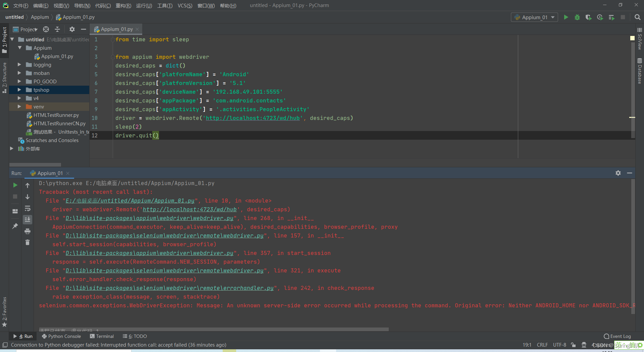This screenshot has height=352, width=644.
Task: Open the appium webdriver.py line 268 link
Action: tap(150, 218)
